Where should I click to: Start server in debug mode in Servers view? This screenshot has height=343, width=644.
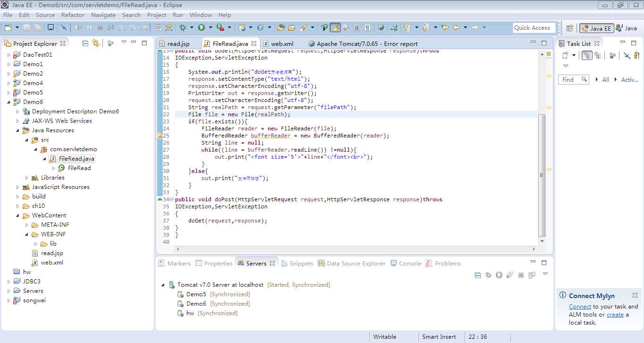pyautogui.click(x=488, y=275)
